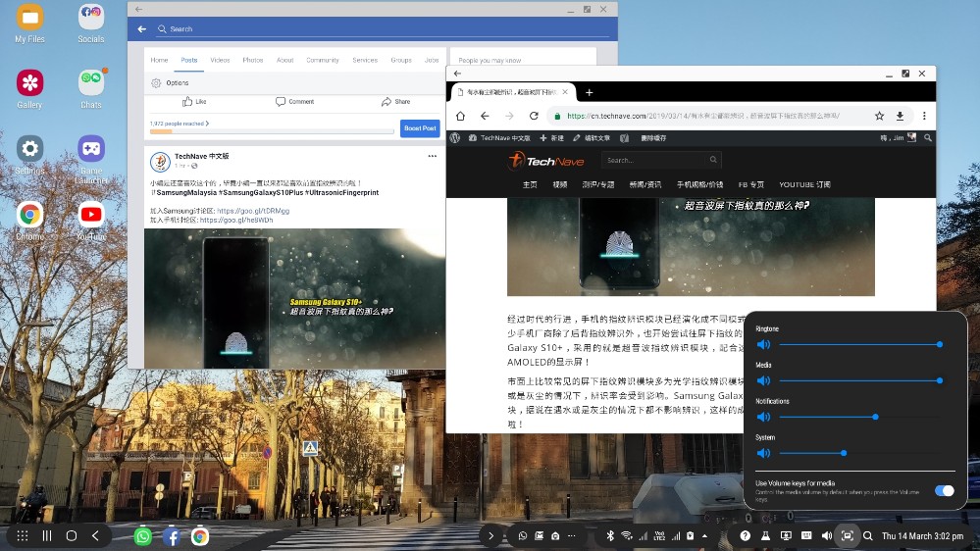The width and height of the screenshot is (980, 551).
Task: Open the screen mirroring monitor icon in taskbar
Action: (x=786, y=536)
